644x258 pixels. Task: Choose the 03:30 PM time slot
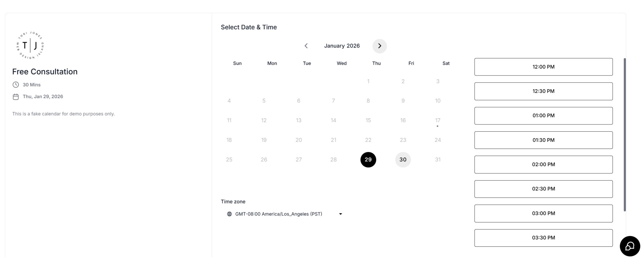tap(543, 238)
